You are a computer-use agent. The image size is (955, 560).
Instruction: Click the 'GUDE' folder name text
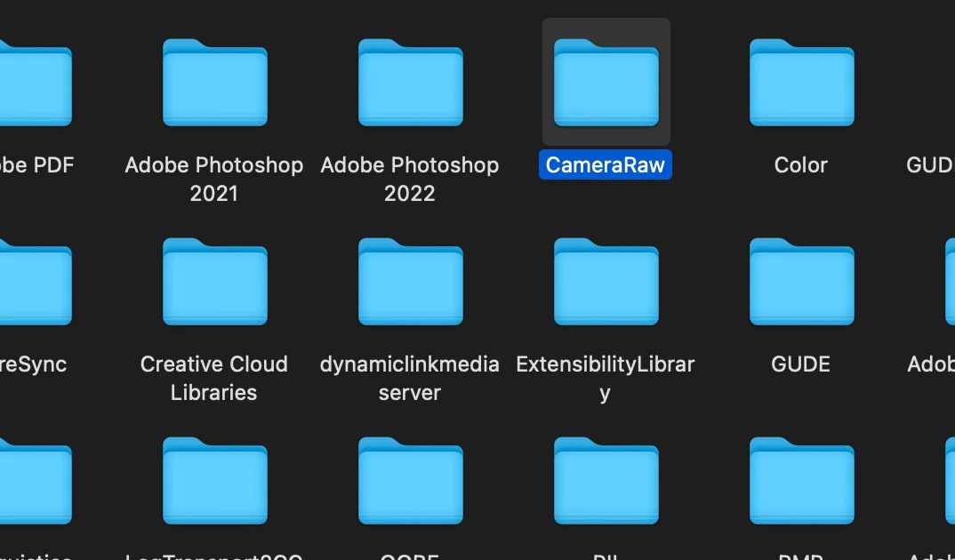pos(801,364)
